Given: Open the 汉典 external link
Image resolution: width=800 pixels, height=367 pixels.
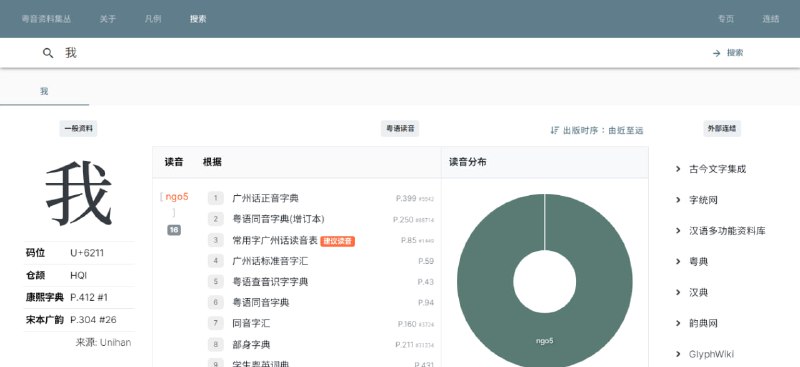Looking at the screenshot, I should coord(698,292).
